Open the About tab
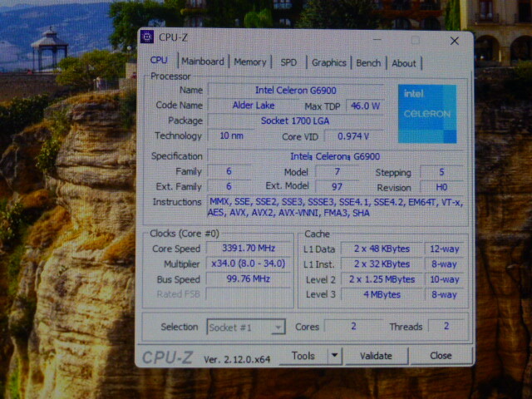The height and width of the screenshot is (399, 532). point(404,63)
